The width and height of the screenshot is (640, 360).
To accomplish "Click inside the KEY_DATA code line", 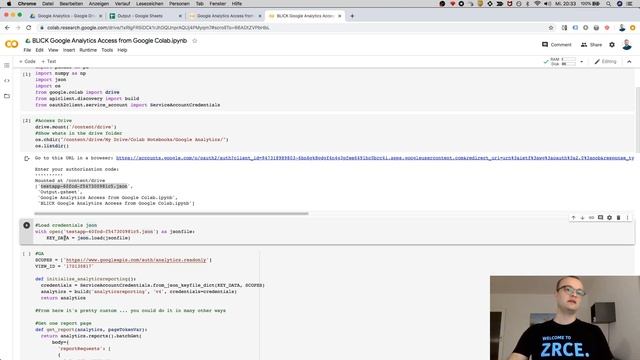I will point(88,238).
